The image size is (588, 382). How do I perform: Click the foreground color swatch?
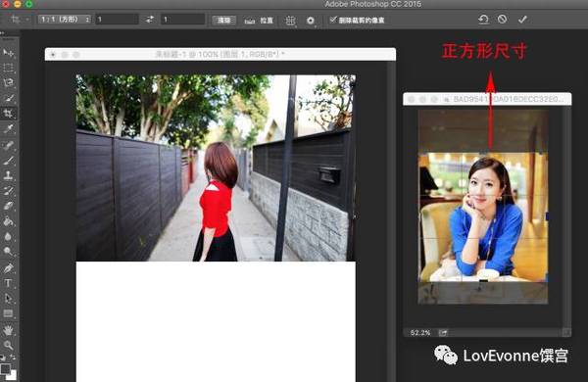click(5, 369)
